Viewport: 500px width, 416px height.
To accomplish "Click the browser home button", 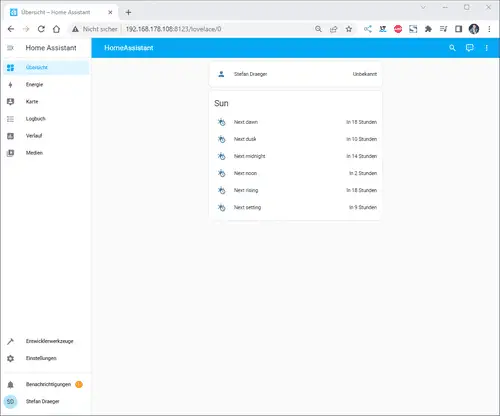I will [56, 29].
